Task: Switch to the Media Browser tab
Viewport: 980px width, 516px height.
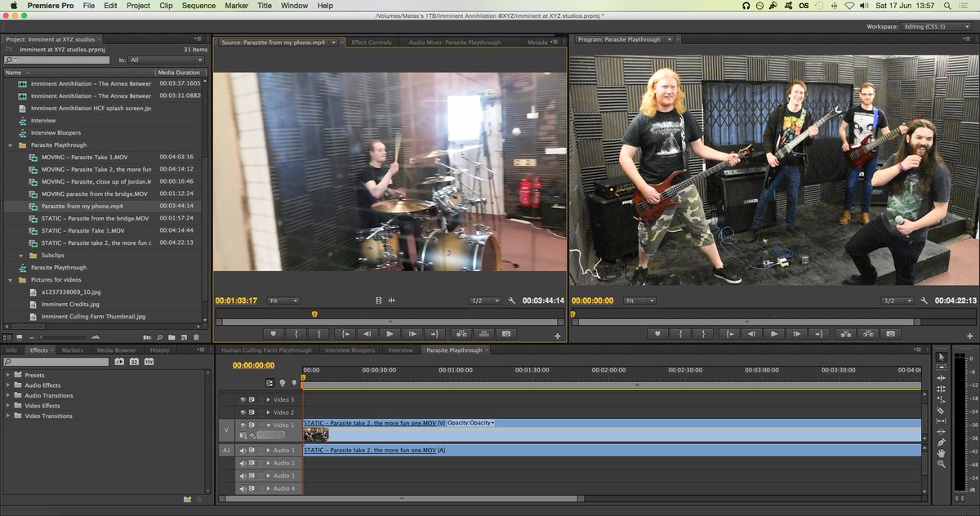Action: [116, 350]
